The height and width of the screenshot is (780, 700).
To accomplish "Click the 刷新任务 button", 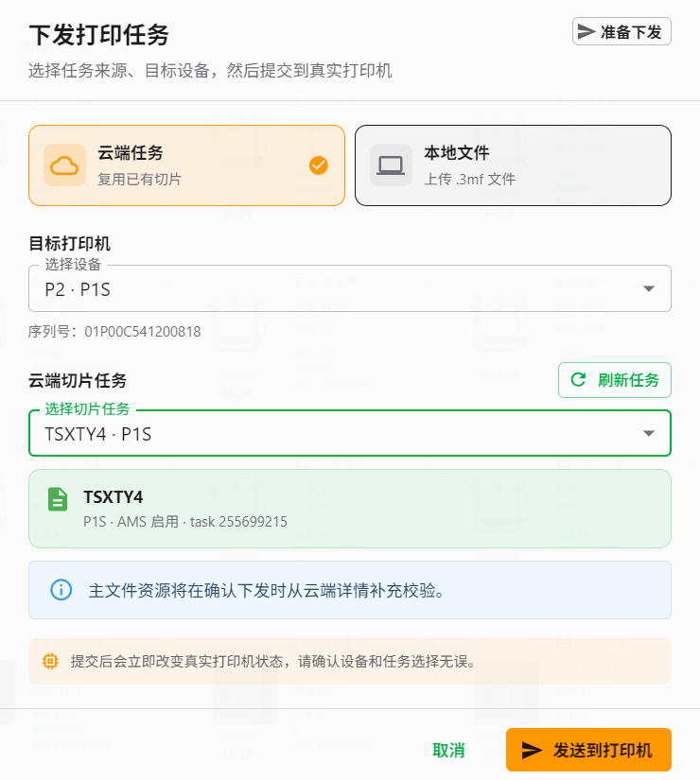I will 614,380.
